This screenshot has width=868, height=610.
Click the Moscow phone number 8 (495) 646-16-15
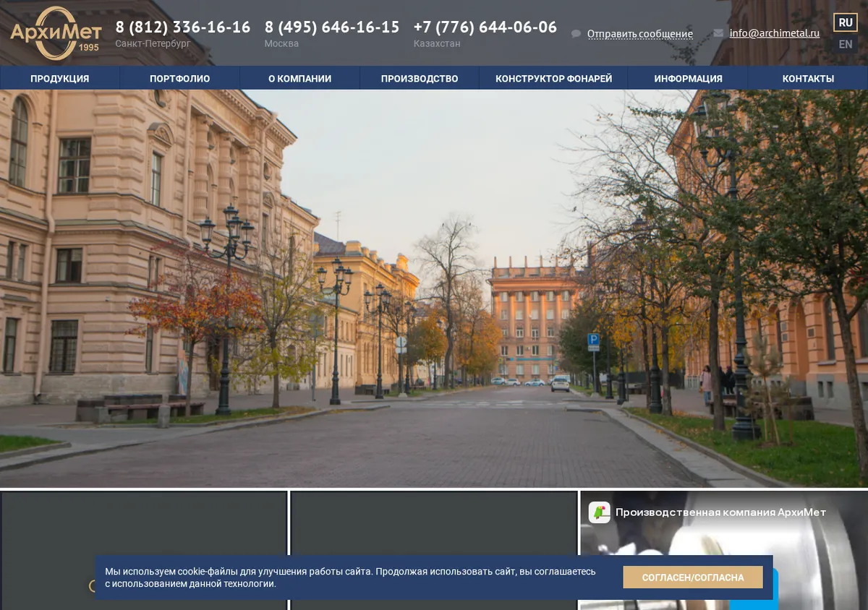[x=332, y=27]
